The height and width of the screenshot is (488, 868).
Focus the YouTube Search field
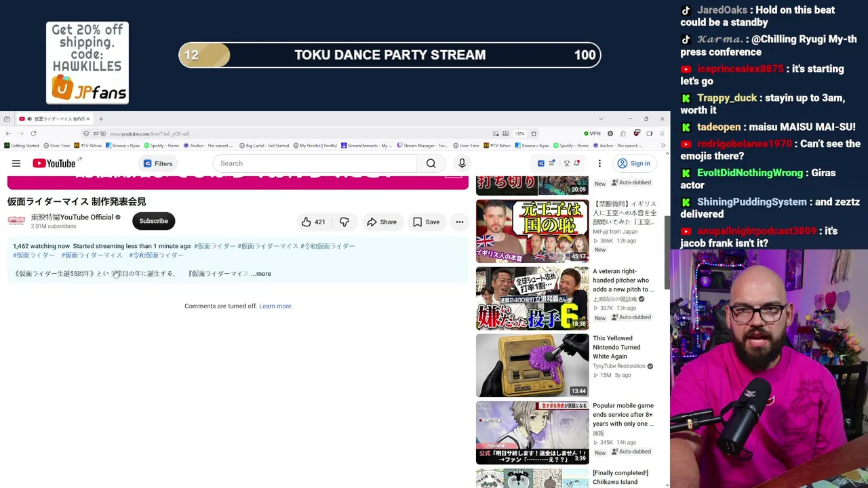point(315,163)
